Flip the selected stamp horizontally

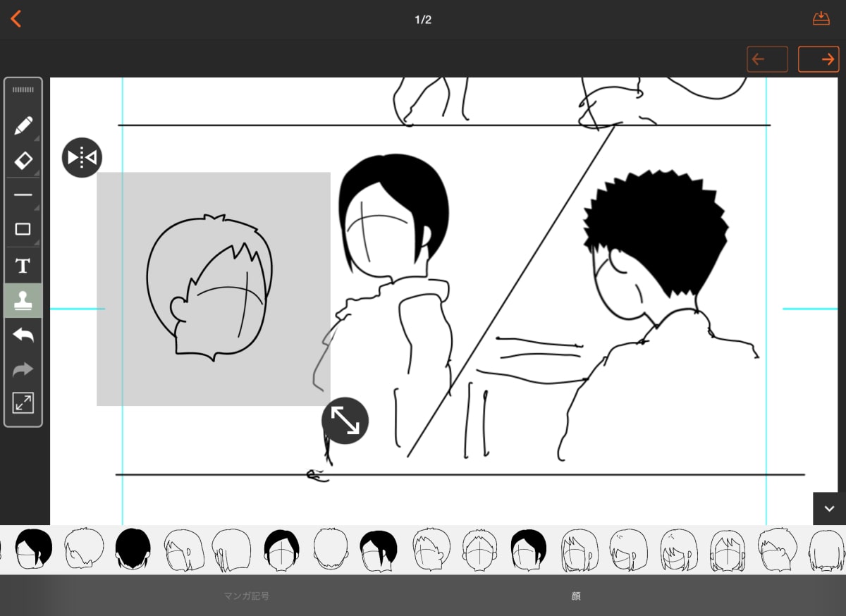click(82, 157)
